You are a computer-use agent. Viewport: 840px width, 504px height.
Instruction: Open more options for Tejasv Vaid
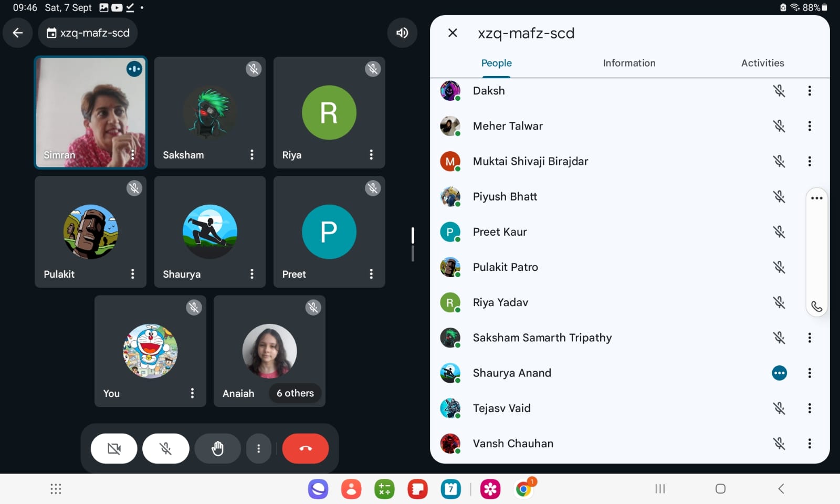[810, 408]
